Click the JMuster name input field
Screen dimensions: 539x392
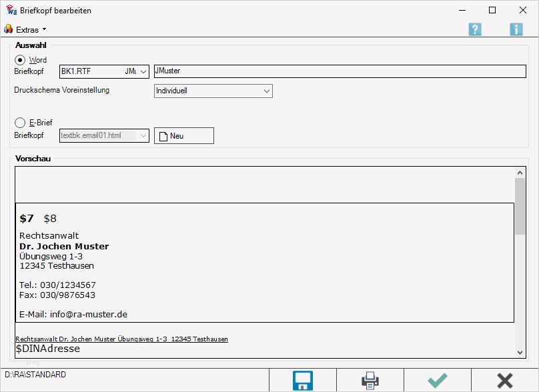click(x=340, y=71)
